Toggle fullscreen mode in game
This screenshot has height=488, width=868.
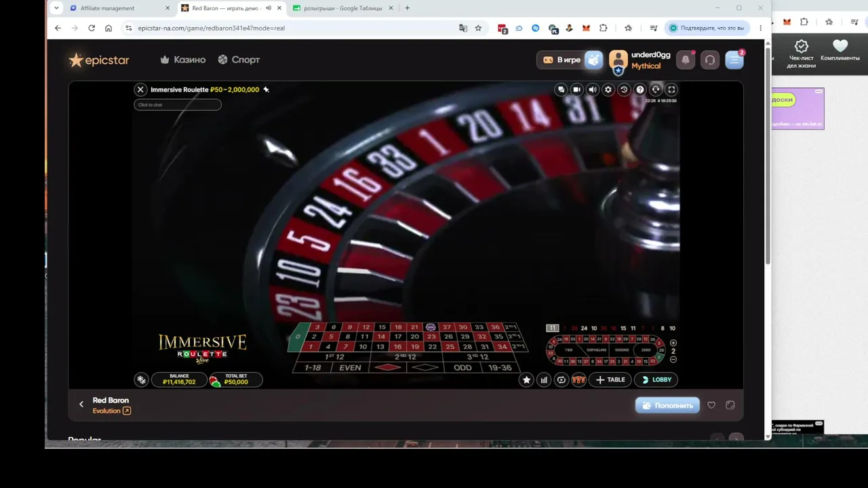tap(671, 89)
